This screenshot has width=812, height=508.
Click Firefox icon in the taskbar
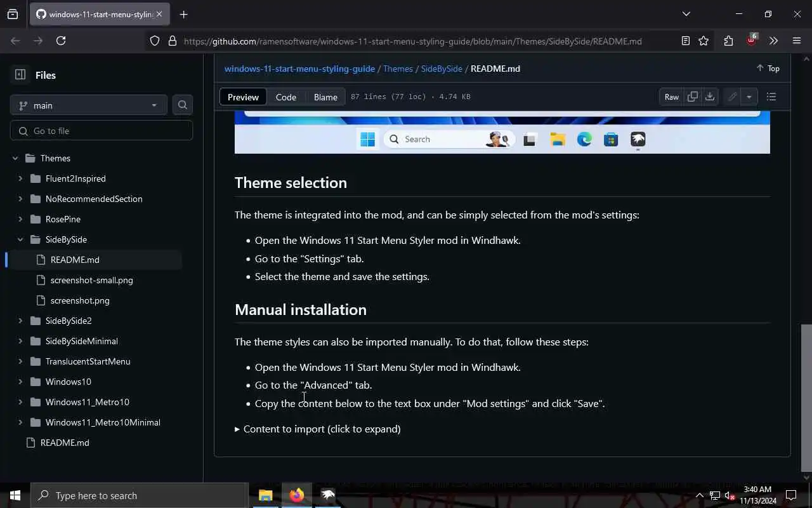tap(297, 495)
